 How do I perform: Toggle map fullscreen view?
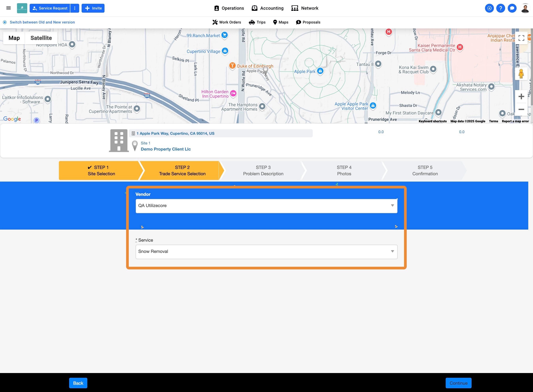(521, 38)
